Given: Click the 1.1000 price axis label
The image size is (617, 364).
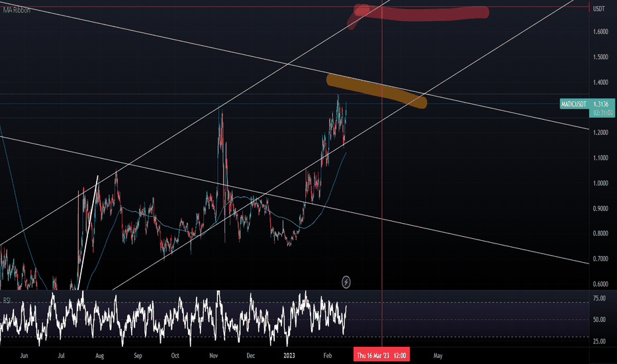Looking at the screenshot, I should (x=601, y=158).
